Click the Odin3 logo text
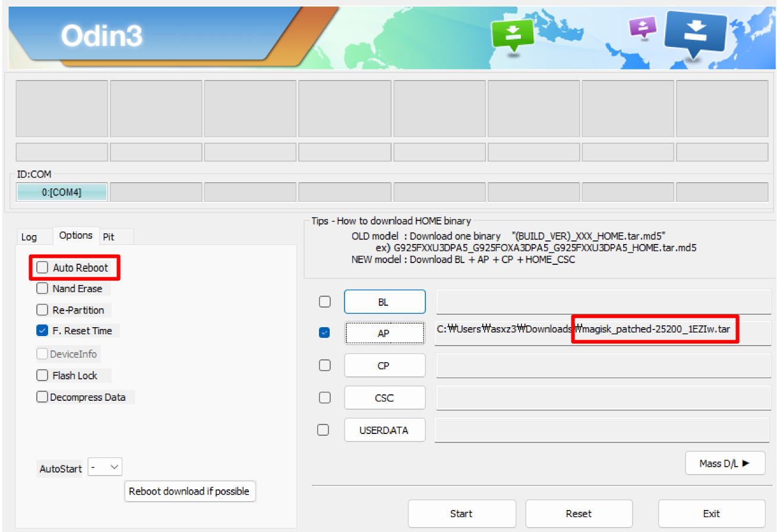Image resolution: width=777 pixels, height=532 pixels. (102, 37)
